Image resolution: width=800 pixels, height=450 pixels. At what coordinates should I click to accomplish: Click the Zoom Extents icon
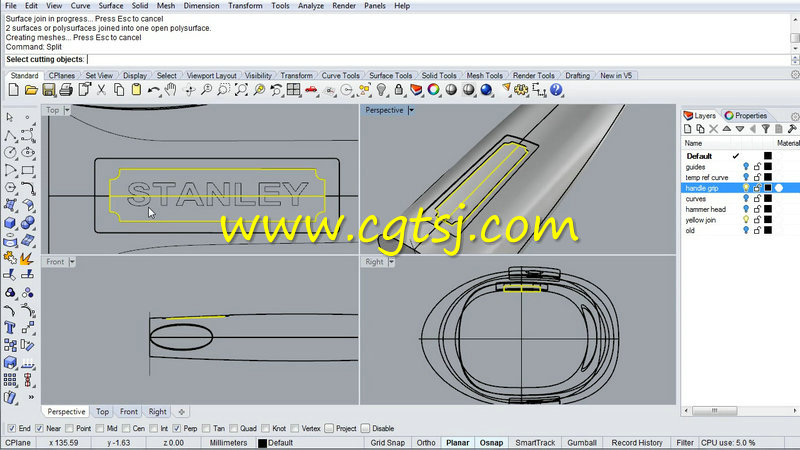click(x=241, y=90)
